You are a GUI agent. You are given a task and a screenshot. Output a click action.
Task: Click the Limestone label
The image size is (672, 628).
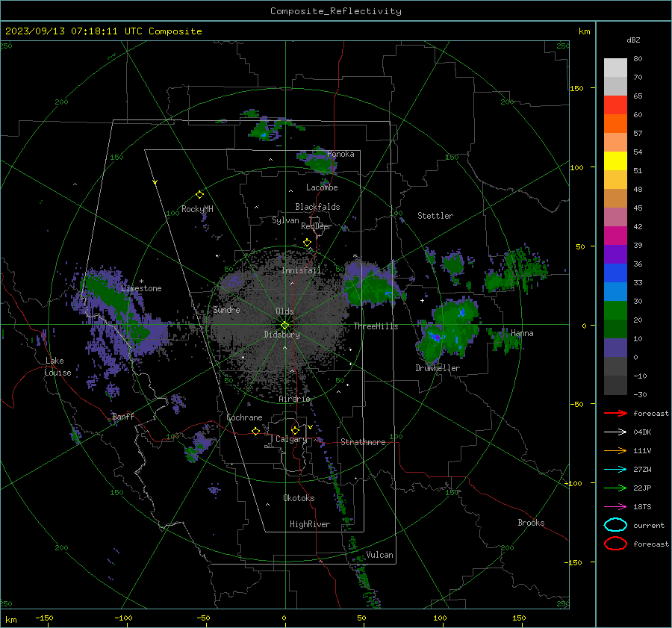pos(141,288)
